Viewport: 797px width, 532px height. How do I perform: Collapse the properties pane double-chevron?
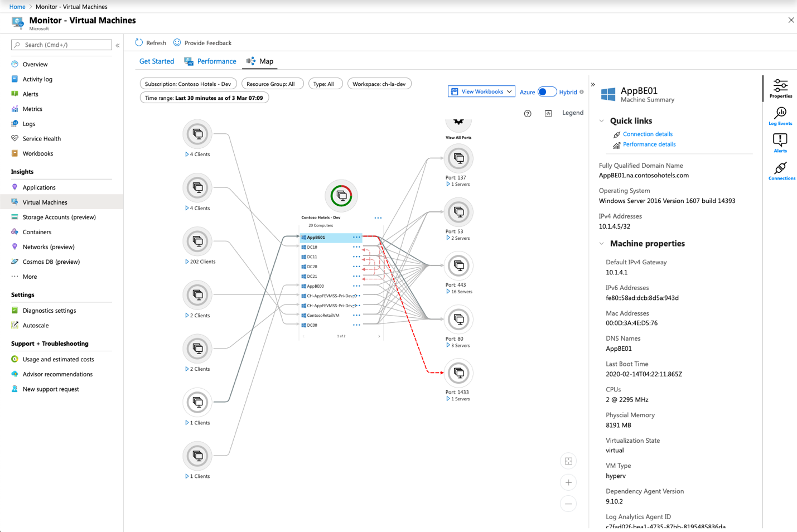click(593, 85)
